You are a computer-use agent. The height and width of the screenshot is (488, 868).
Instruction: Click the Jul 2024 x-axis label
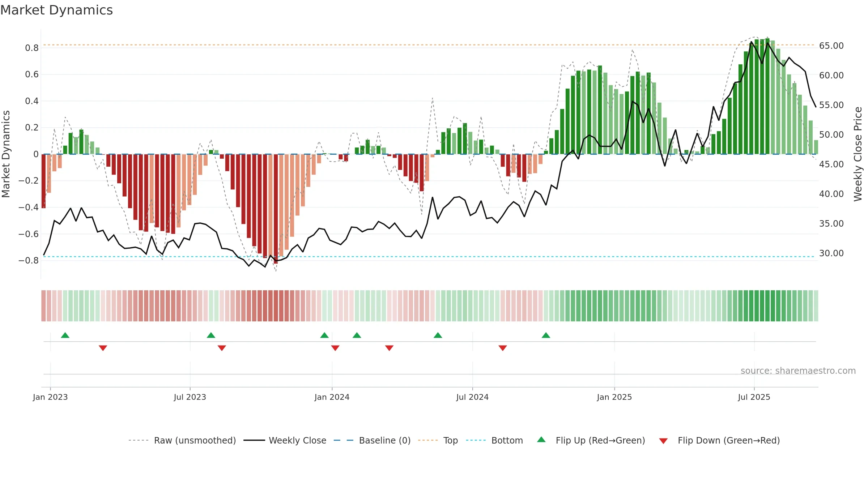[472, 397]
